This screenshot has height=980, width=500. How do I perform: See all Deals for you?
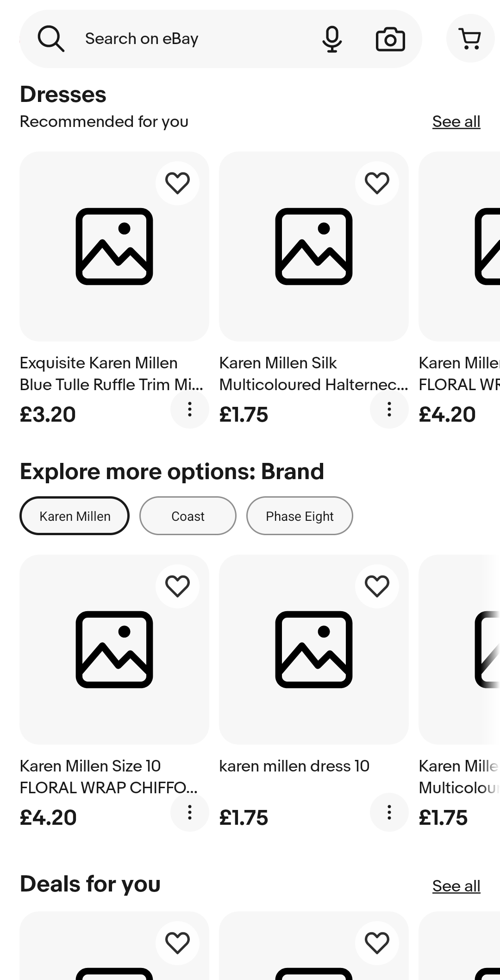pyautogui.click(x=456, y=886)
